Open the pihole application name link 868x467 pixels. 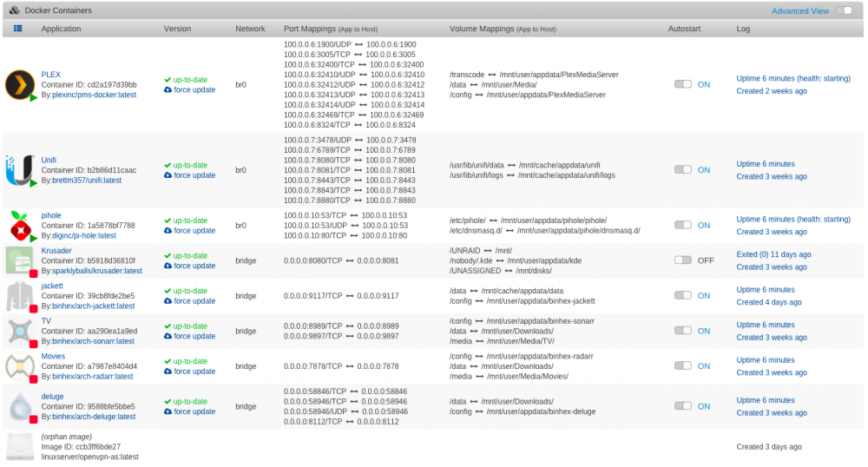click(51, 215)
